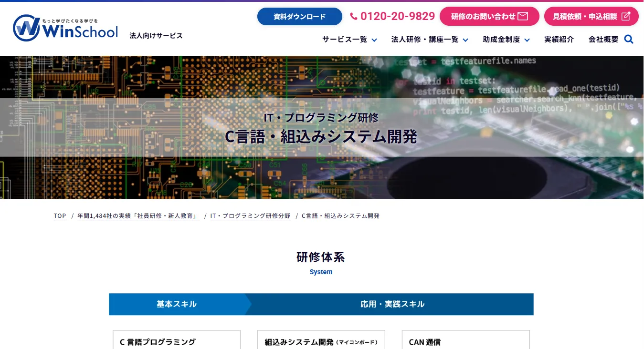Click the C言語プログラミング course card
Screen dimensions: 644x349
tap(176, 340)
